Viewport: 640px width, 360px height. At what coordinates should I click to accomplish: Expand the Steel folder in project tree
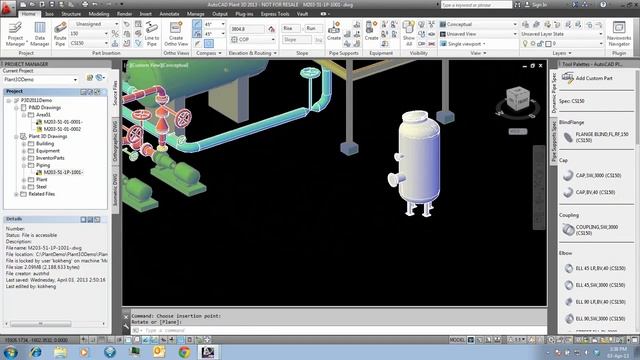pyautogui.click(x=24, y=187)
